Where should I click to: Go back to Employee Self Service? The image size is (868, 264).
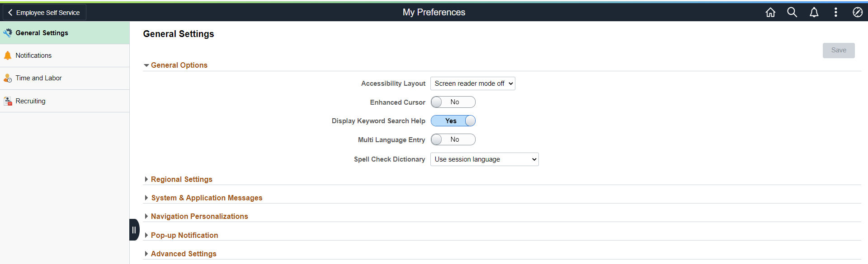click(44, 13)
